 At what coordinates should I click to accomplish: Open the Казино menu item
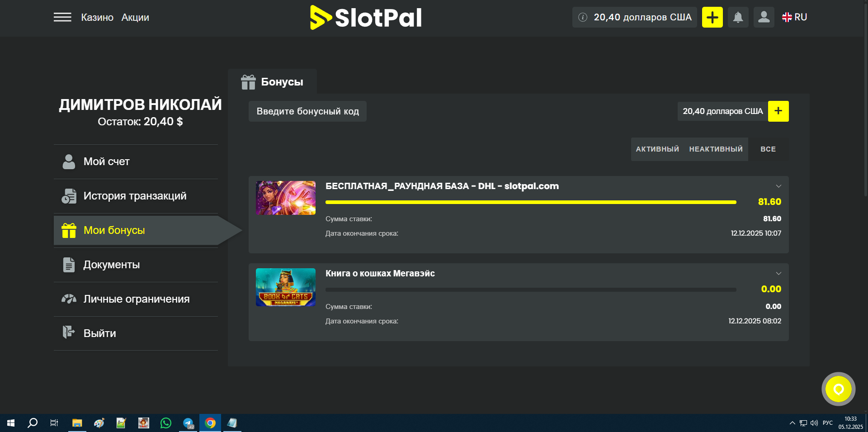pyautogui.click(x=97, y=17)
